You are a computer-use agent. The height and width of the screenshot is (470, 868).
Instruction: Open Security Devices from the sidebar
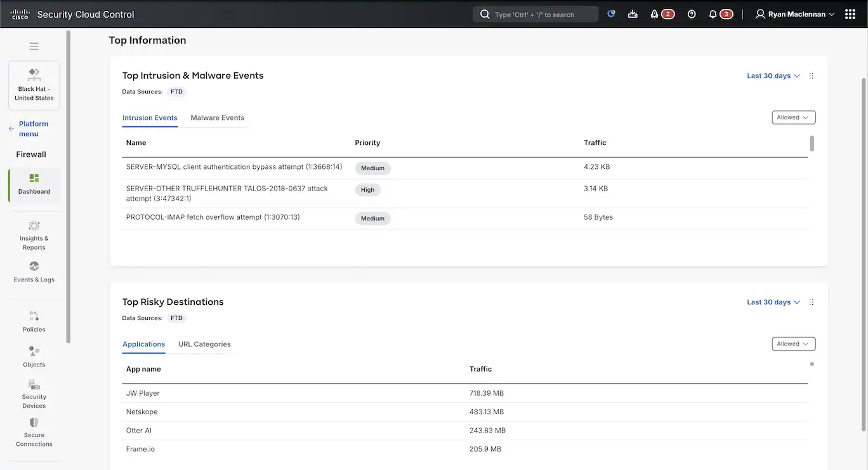pos(34,394)
